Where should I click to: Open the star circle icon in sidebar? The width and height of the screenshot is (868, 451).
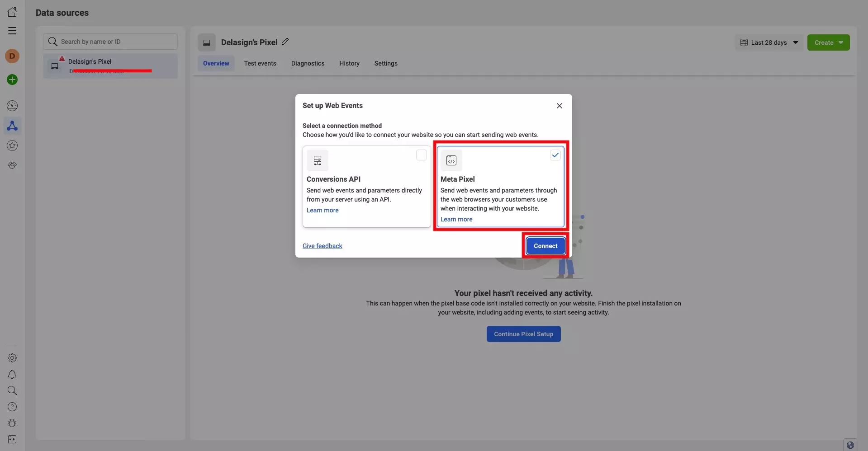pos(12,146)
